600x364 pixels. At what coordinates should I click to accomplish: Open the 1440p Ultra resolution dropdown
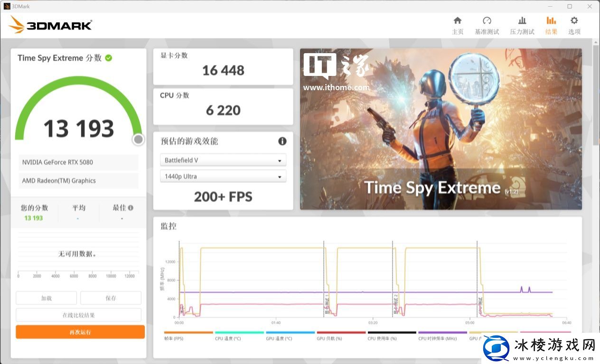pyautogui.click(x=223, y=177)
